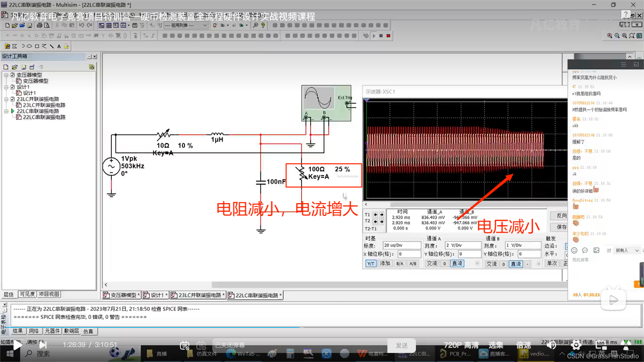Click the Print toolbar icon
Screen dimensions: 644x362
[x=40, y=25]
